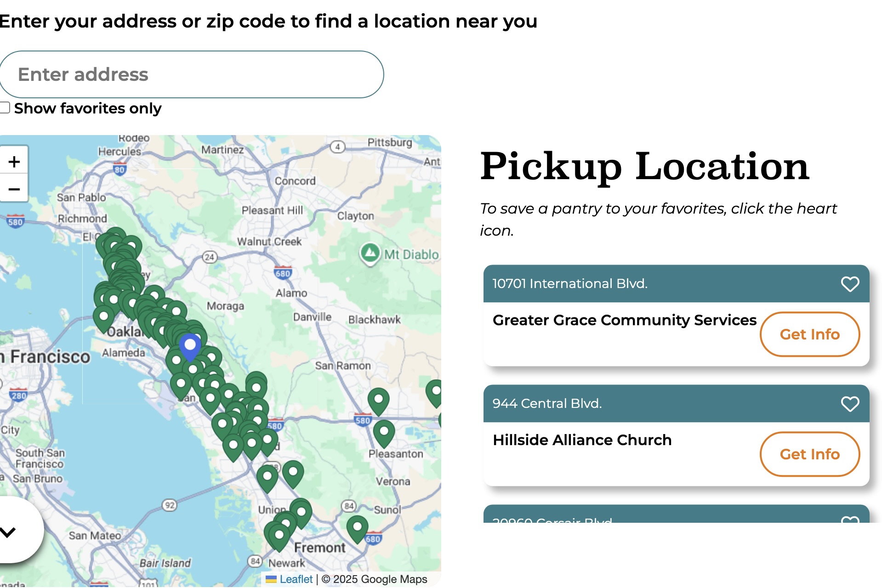The height and width of the screenshot is (588, 882).
Task: Click the Fremont map label
Action: (319, 548)
